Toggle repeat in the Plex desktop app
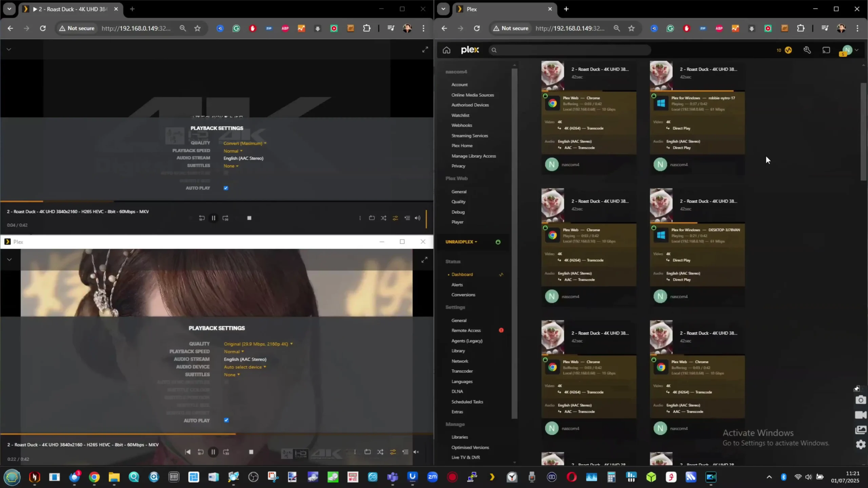 coord(368,452)
